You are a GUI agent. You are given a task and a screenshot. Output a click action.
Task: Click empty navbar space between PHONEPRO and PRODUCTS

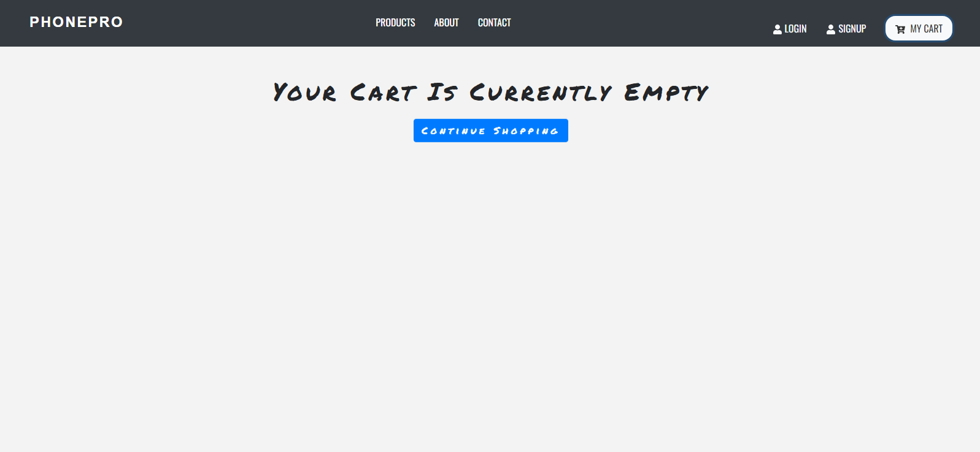[249, 23]
